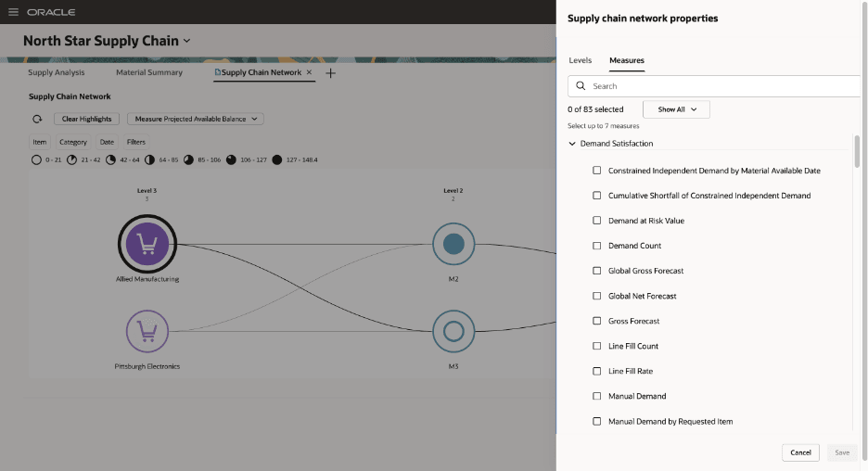This screenshot has height=471, width=868.
Task: Click the Category filter chip
Action: tap(73, 142)
